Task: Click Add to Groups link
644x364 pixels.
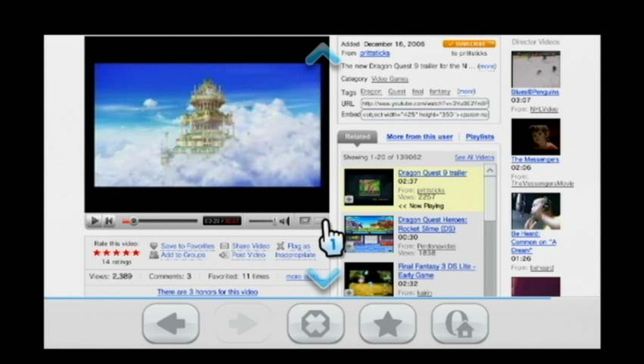Action: (x=183, y=255)
